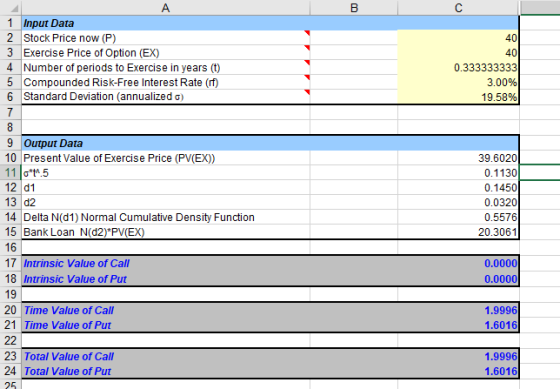Viewport: 560px width, 389px height.
Task: Select the Stock Price value 40 cell
Action: tap(458, 38)
